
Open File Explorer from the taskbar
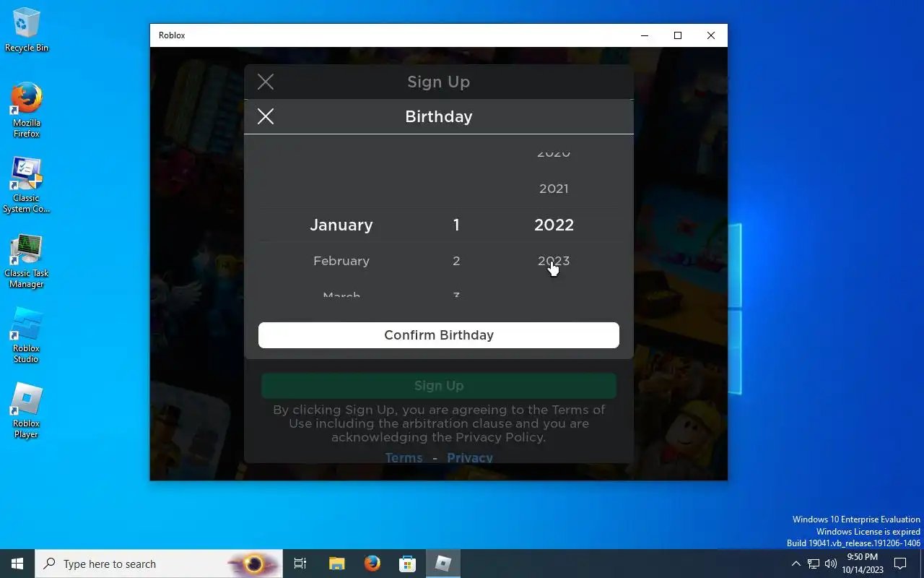[336, 564]
